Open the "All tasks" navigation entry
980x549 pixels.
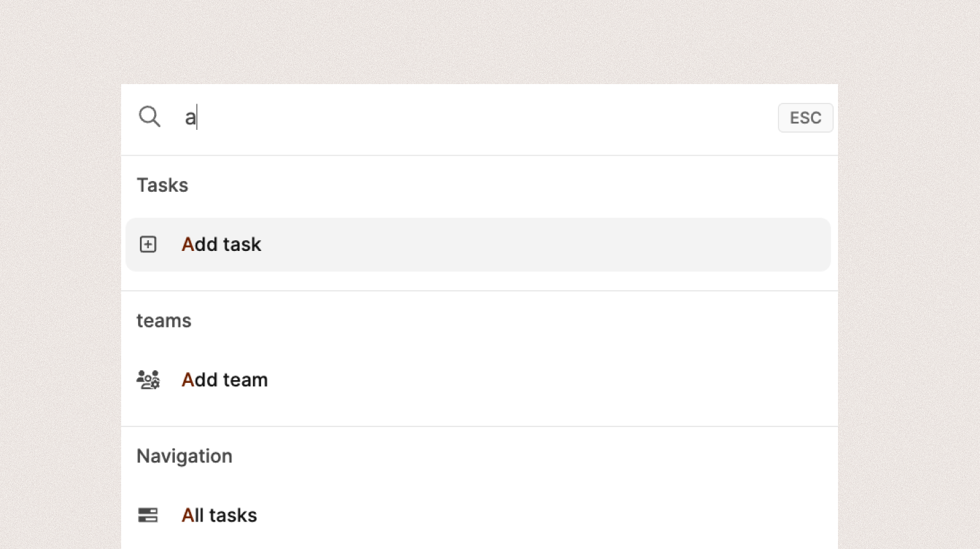tap(219, 515)
